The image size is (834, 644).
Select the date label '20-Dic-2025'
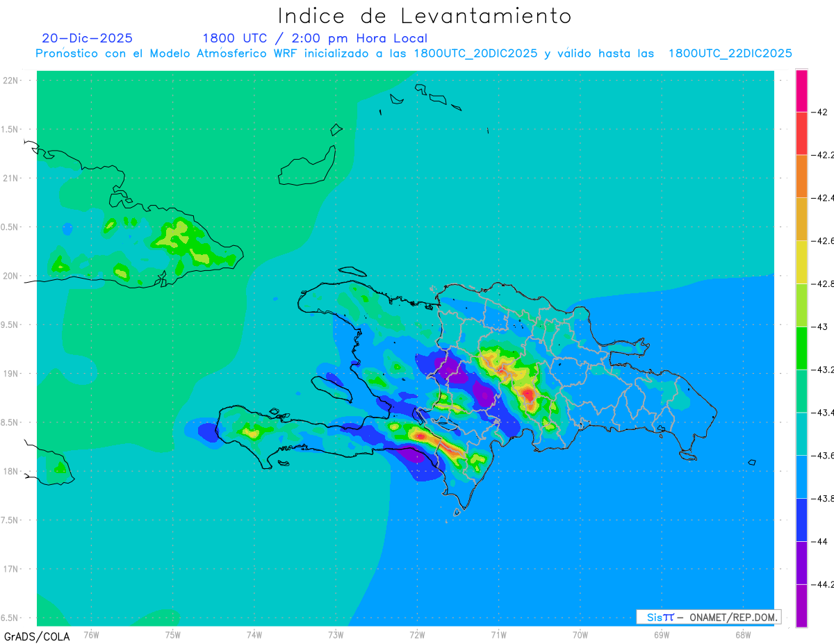click(88, 38)
